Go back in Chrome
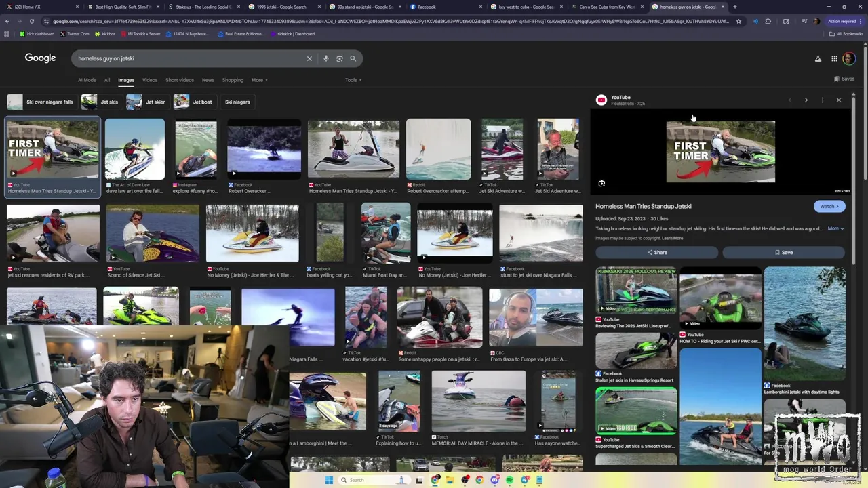Viewport: 868px width, 488px height. pyautogui.click(x=7, y=21)
